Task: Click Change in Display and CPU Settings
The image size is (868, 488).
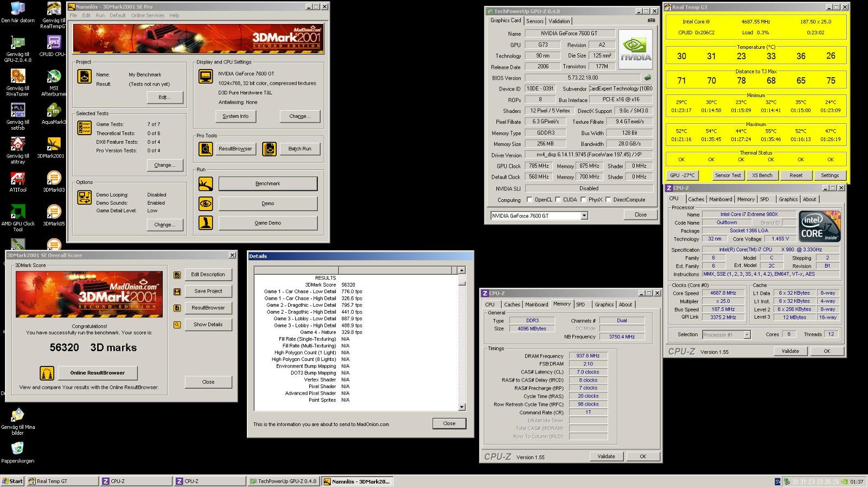Action: click(300, 116)
